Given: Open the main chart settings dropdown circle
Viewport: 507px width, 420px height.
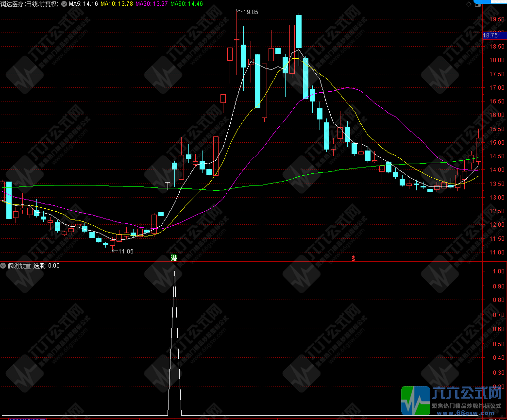Looking at the screenshot, I should [x=64, y=4].
